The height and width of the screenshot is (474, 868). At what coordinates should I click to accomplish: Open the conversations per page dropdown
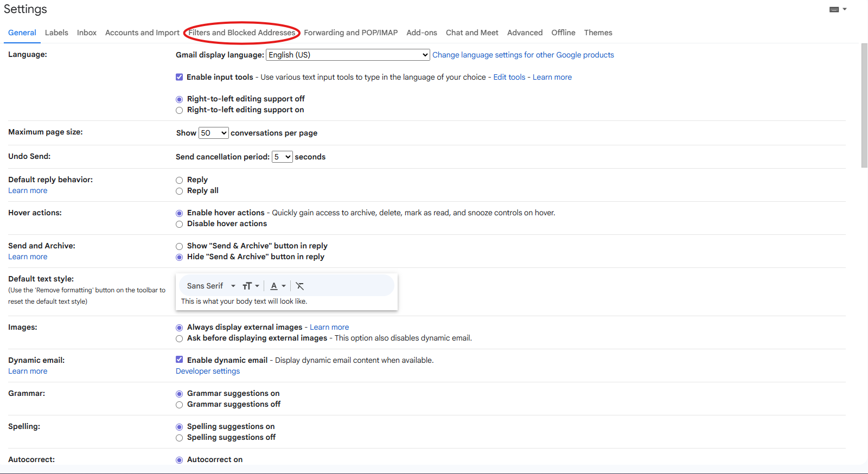click(214, 133)
